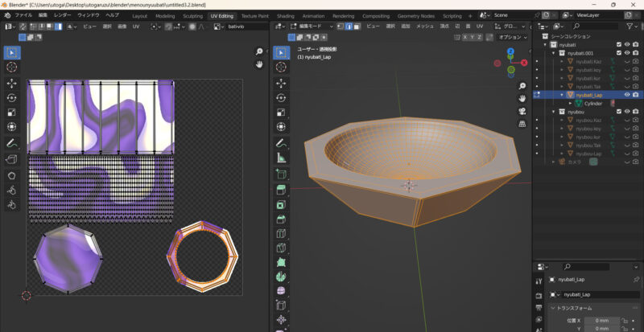This screenshot has width=644, height=332.
Task: Disable nyubati_Lap render camera icon
Action: [x=635, y=95]
